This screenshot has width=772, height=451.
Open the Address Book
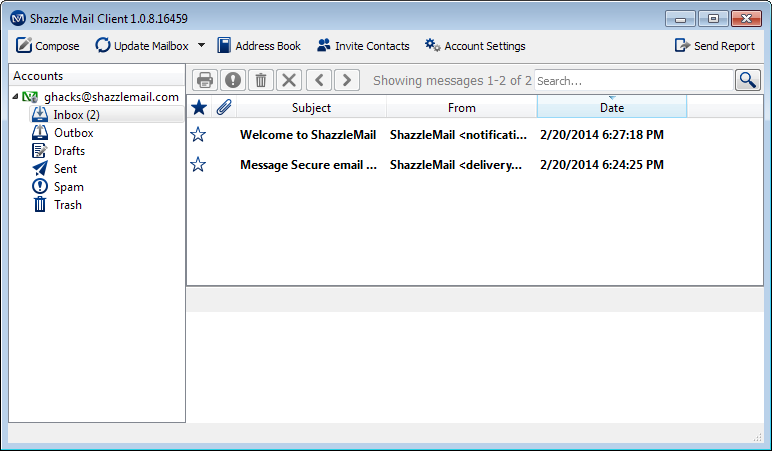[x=259, y=46]
